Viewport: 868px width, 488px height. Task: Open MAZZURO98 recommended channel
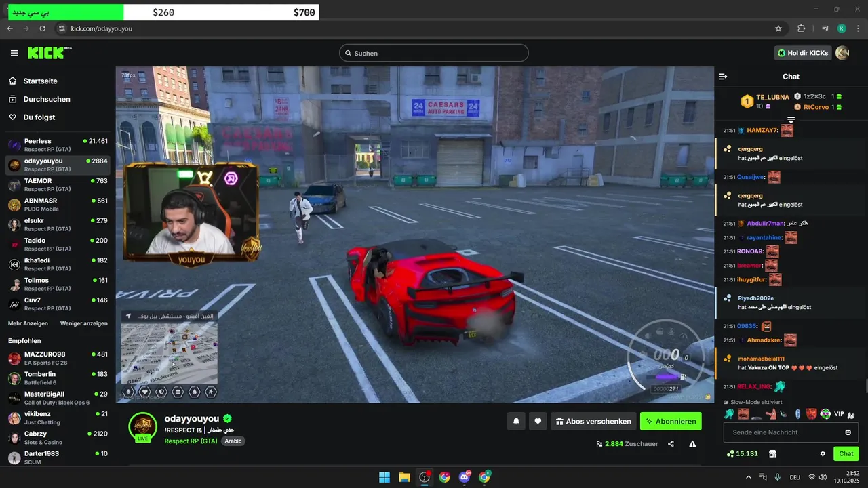tap(58, 358)
